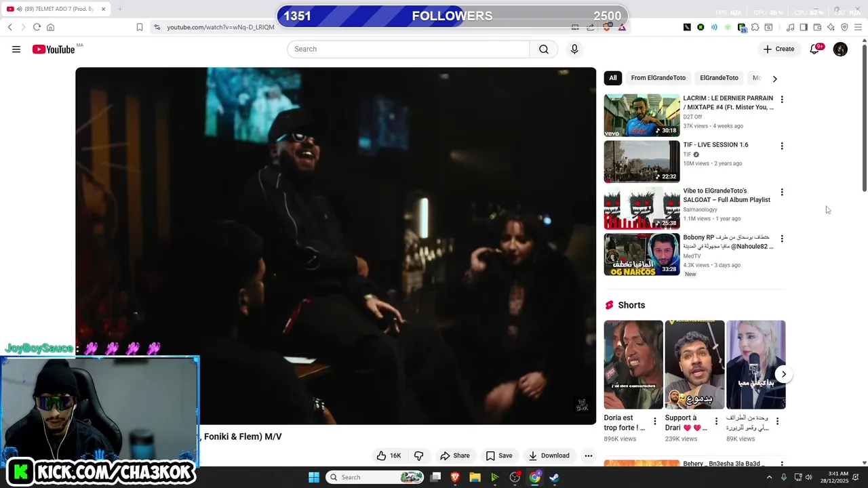Download the video
The height and width of the screenshot is (488, 868).
coord(549,455)
